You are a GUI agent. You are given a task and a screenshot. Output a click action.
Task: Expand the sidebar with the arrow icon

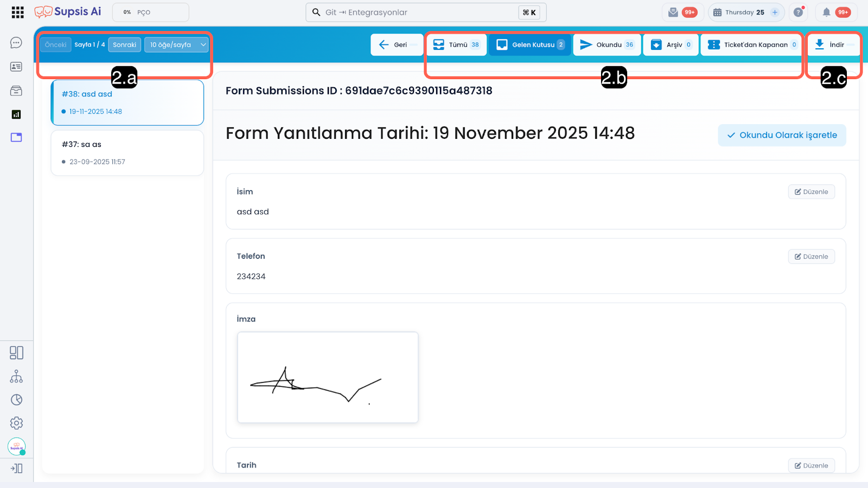(16, 468)
